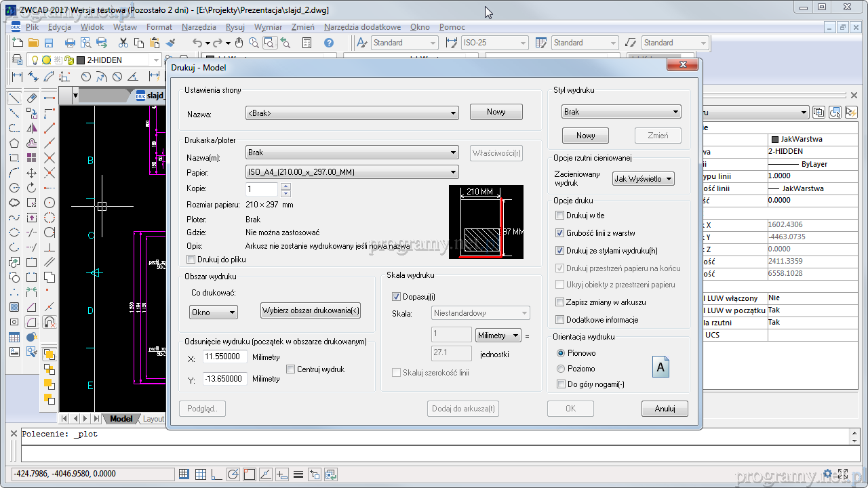Check the 'Centruj wydruk' option

[290, 369]
